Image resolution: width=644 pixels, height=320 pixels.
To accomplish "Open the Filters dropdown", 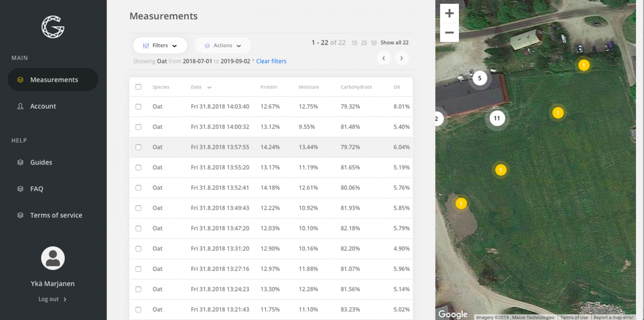I will click(160, 45).
